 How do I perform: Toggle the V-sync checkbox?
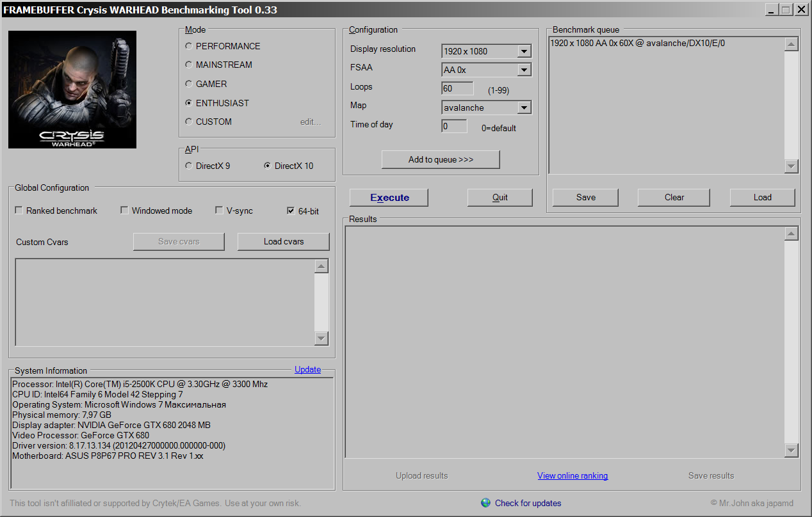tap(219, 211)
